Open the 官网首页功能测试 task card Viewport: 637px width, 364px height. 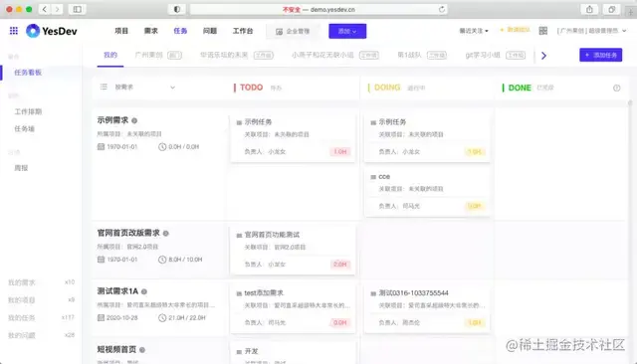pyautogui.click(x=293, y=250)
